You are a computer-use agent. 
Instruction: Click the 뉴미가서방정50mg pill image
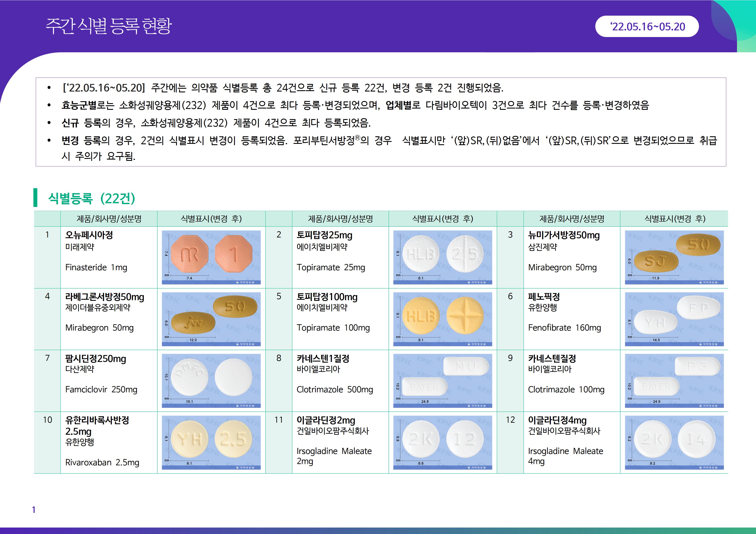[674, 257]
